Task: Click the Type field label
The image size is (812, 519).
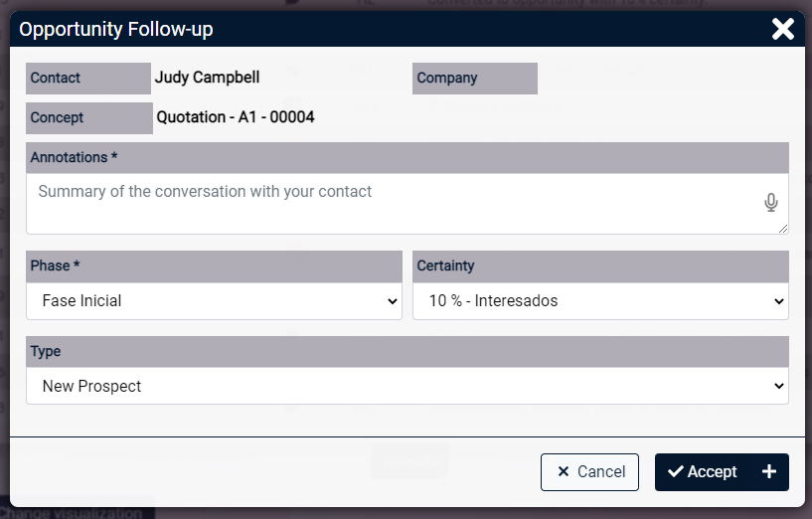Action: point(46,352)
